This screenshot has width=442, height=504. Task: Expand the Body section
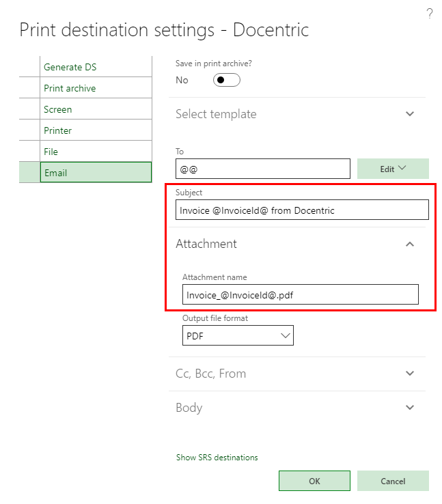click(x=410, y=408)
